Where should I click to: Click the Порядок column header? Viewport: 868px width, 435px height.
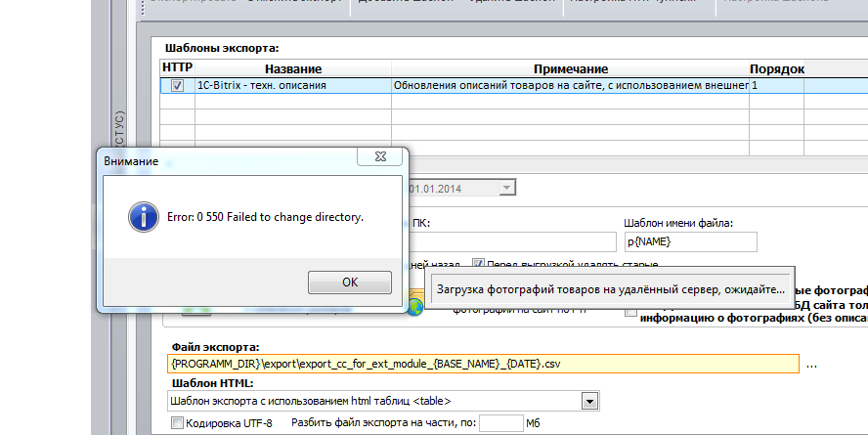pyautogui.click(x=777, y=69)
